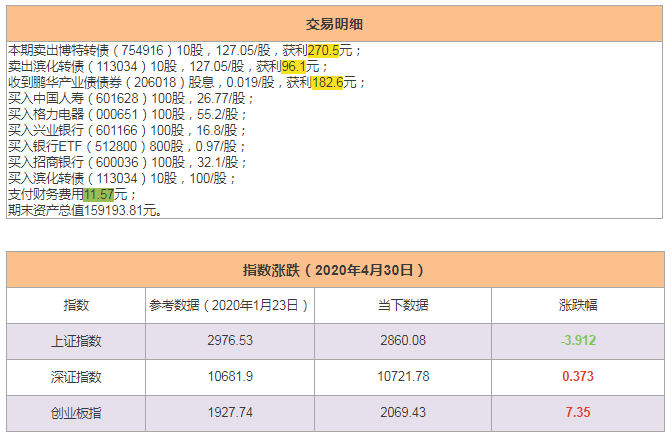Screen dimensions: 672x441
Task: Click the red change value 7.35
Action: [x=578, y=412]
